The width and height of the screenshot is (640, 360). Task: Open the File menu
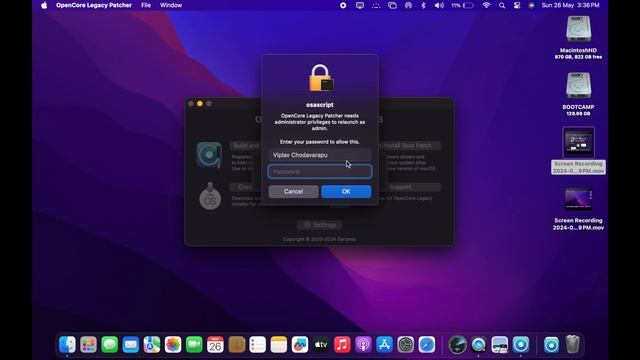[x=146, y=5]
